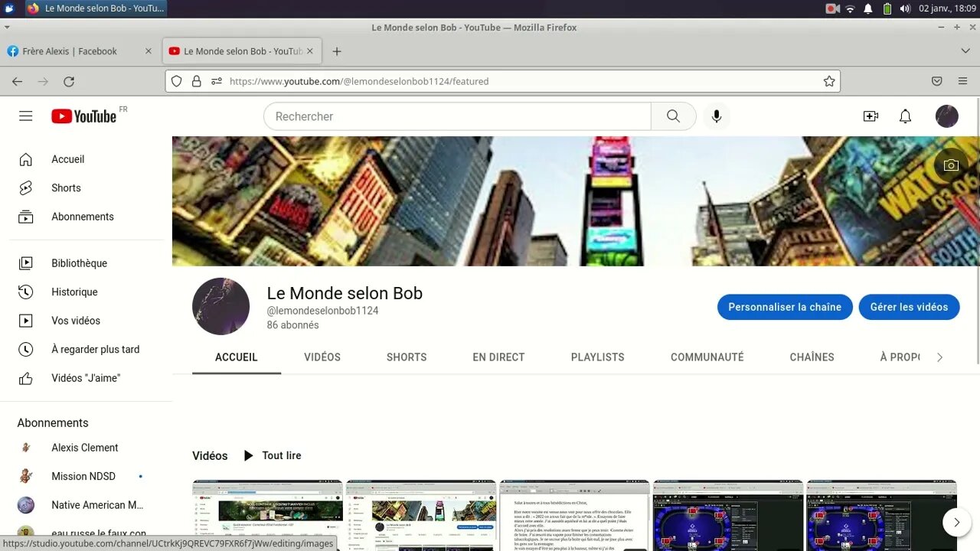Click the site permissions icon in the URL bar
Viewport: 980px width, 551px height.
click(x=216, y=81)
